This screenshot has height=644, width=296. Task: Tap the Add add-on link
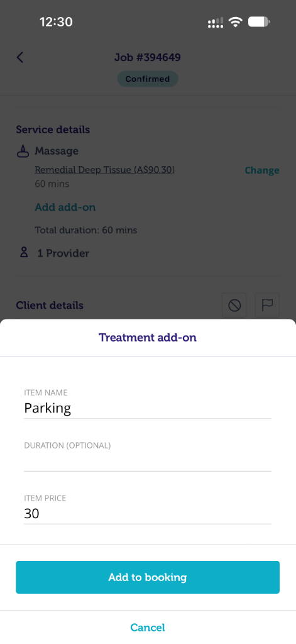[65, 208]
